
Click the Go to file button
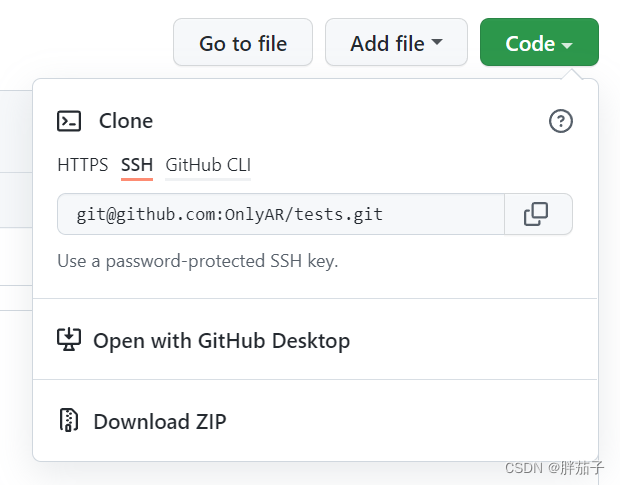[243, 42]
